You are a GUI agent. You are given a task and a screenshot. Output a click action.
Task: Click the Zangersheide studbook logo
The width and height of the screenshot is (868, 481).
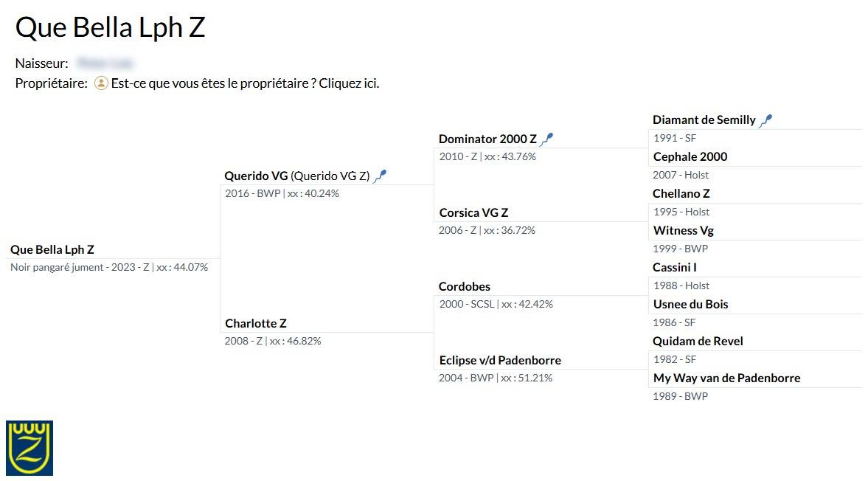click(29, 447)
